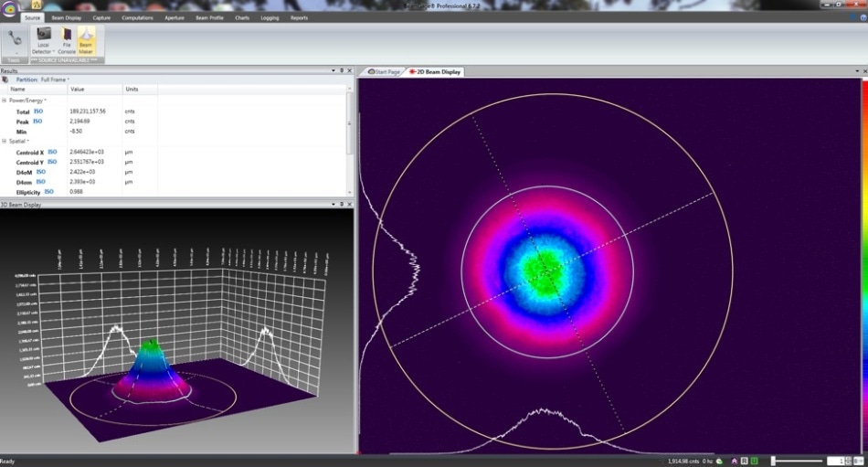Open the BeamGage application orb menu
This screenshot has width=868, height=467.
[10, 9]
